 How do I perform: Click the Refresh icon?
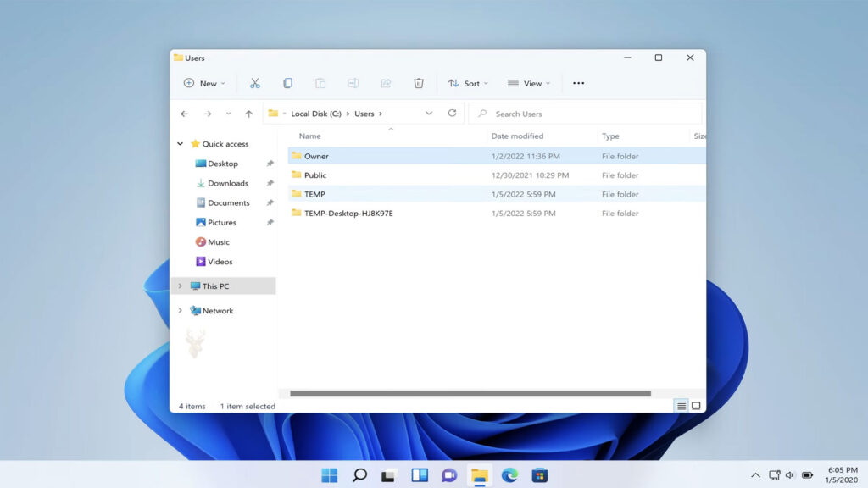coord(453,113)
